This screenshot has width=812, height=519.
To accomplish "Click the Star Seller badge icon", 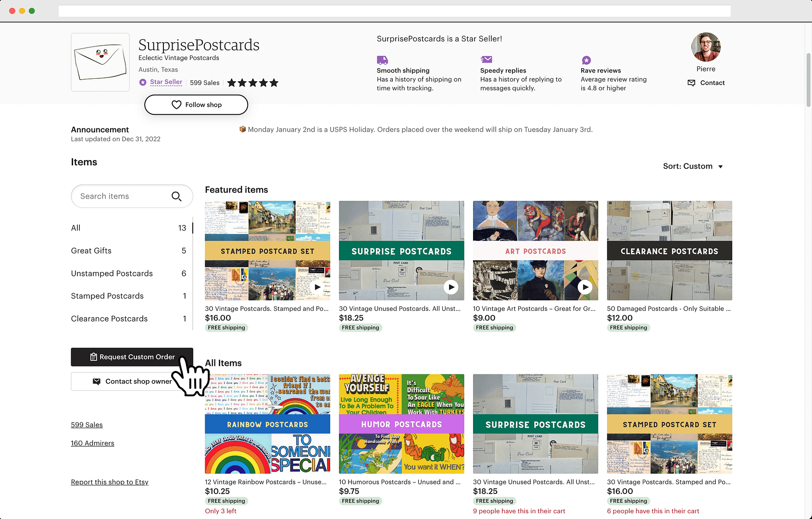I will (x=143, y=82).
